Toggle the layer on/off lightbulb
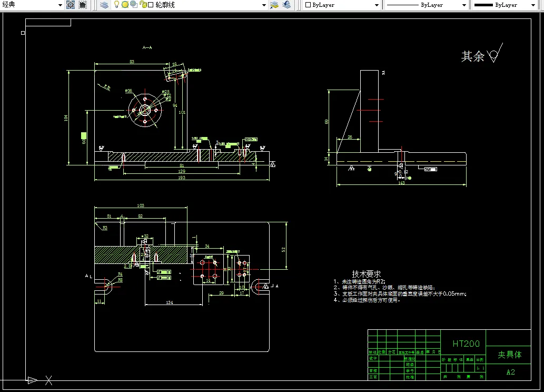Screen dimensions: 544x392 click(x=117, y=5)
